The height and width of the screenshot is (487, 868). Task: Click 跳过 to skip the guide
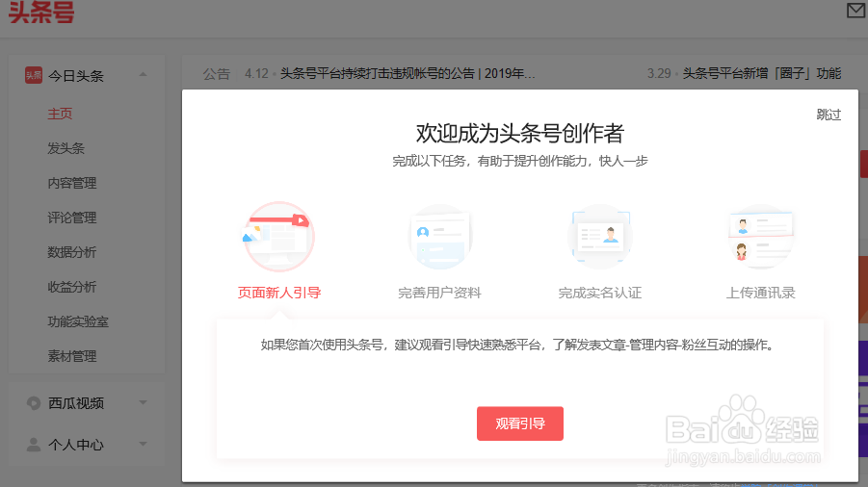[829, 115]
